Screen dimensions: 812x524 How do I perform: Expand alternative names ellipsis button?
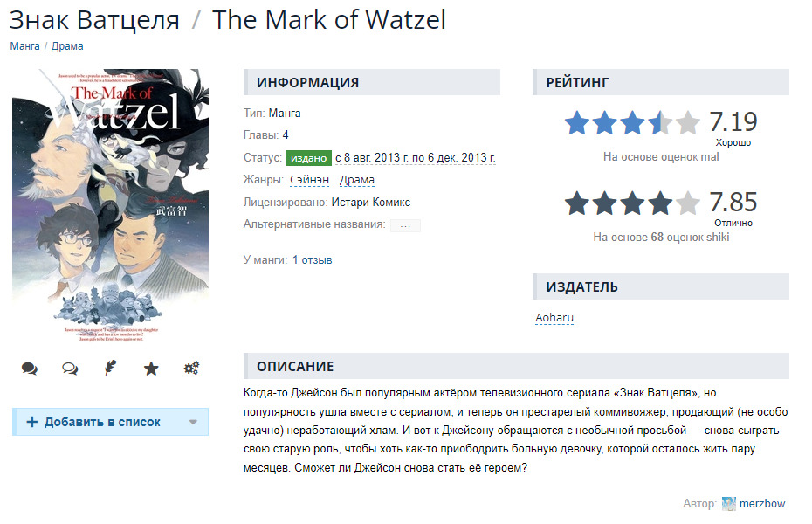tap(405, 225)
